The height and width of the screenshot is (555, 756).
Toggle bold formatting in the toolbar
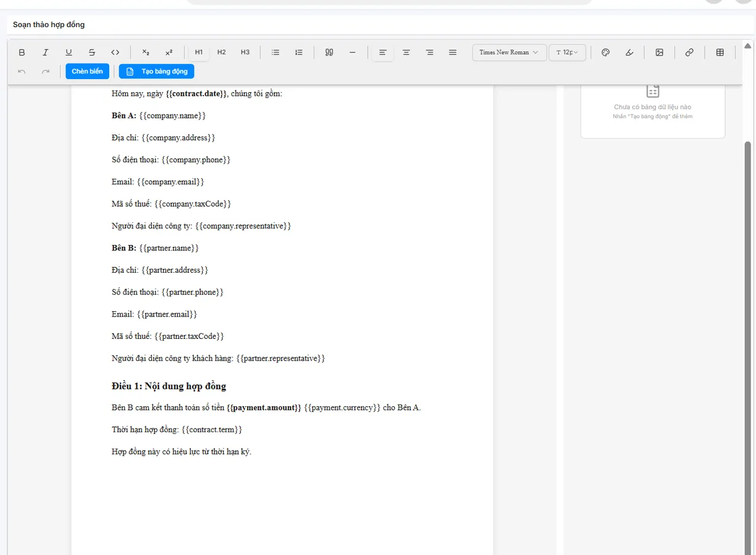click(22, 53)
